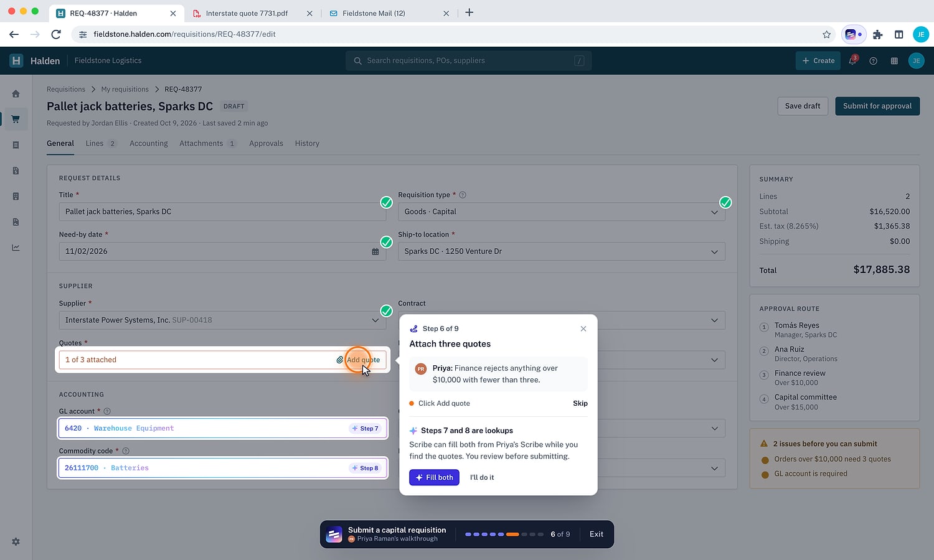Open the browser extensions puzzle icon
Screen dimensions: 934x560
point(878,34)
